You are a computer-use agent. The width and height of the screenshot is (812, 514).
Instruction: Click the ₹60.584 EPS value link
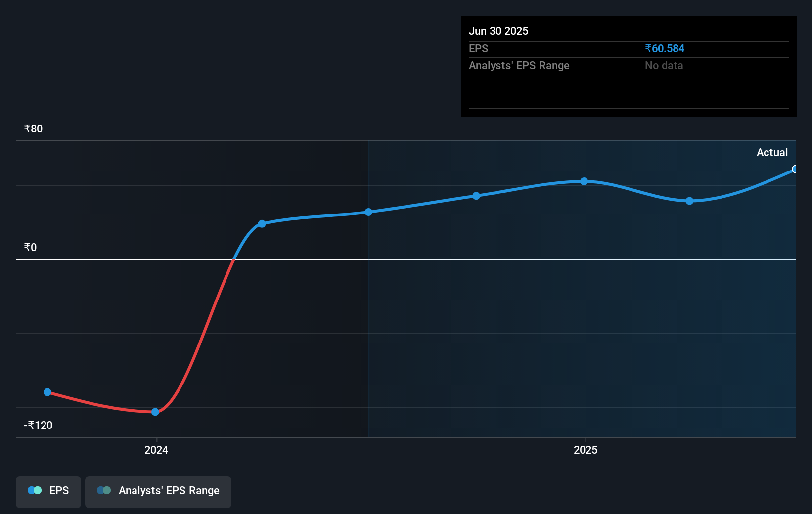(x=664, y=48)
